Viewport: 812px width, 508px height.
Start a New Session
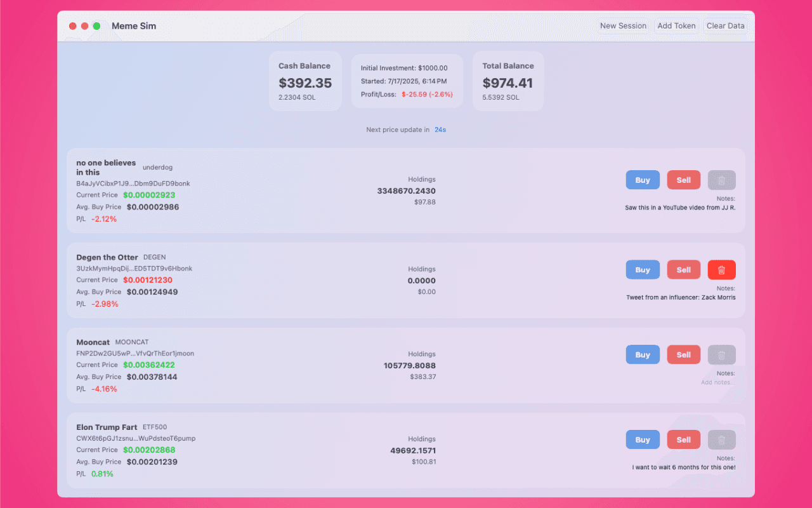[623, 25]
